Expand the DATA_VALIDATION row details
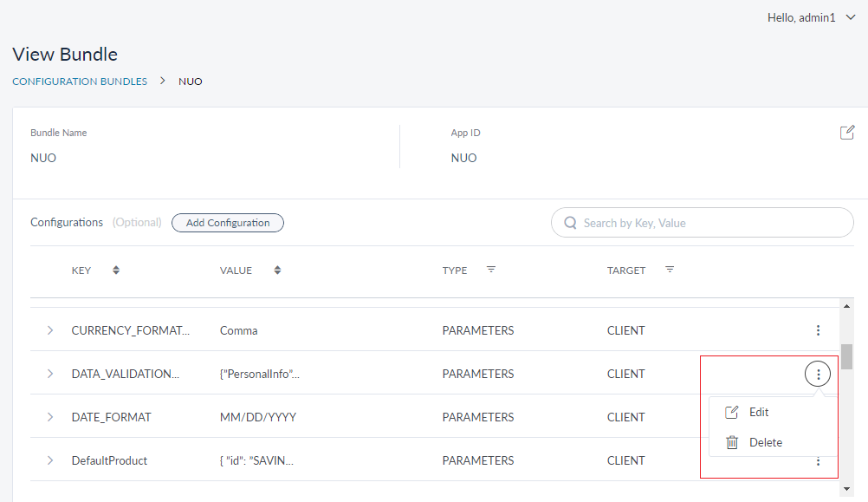 (x=50, y=374)
